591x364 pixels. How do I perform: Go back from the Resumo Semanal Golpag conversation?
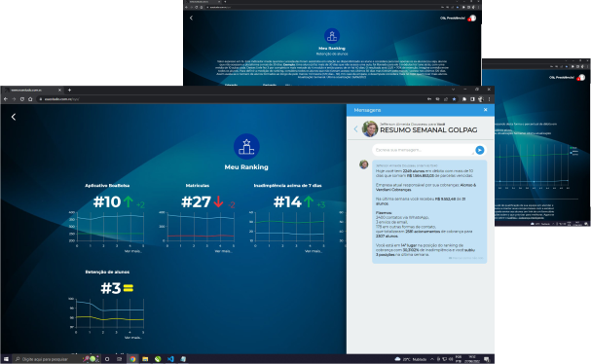click(355, 128)
